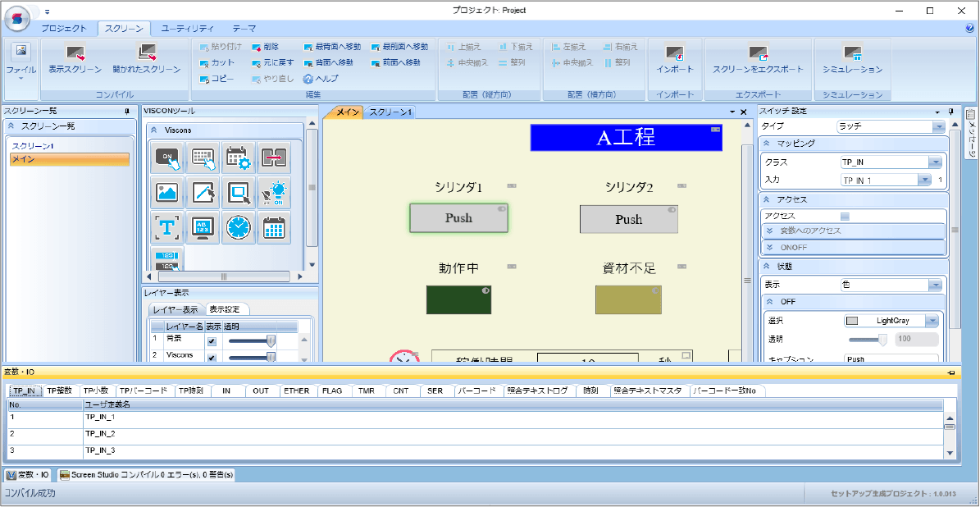Open ヘルプ from the editing section
This screenshot has width=980, height=507.
click(x=323, y=79)
